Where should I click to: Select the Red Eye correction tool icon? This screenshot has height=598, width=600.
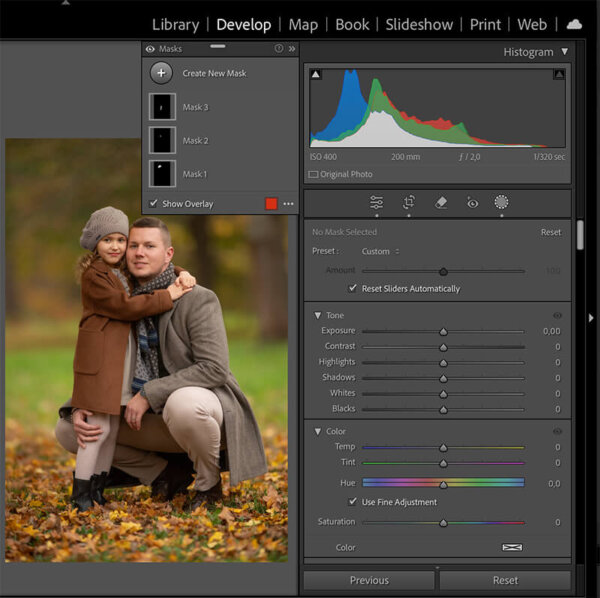(x=472, y=202)
